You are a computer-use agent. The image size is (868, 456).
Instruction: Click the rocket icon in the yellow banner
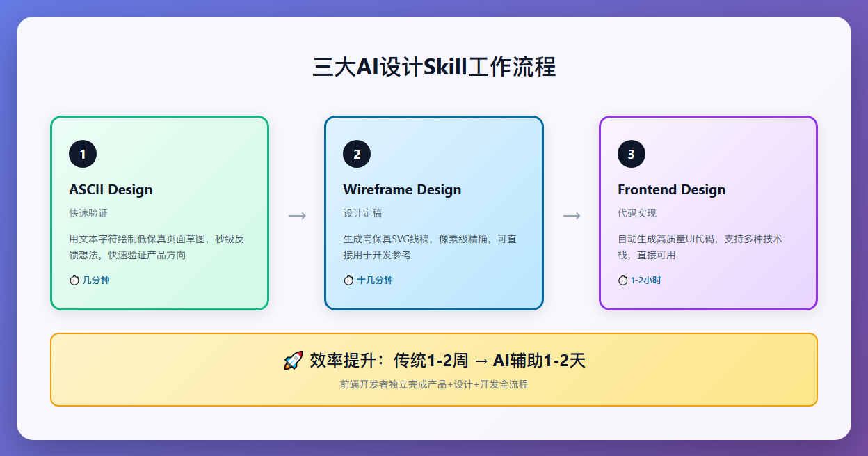coord(293,361)
